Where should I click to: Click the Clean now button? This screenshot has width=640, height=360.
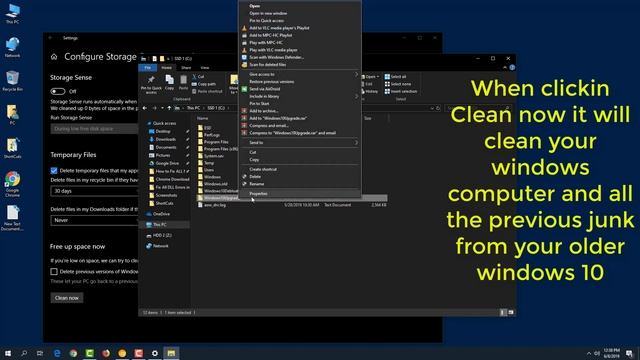pos(67,298)
